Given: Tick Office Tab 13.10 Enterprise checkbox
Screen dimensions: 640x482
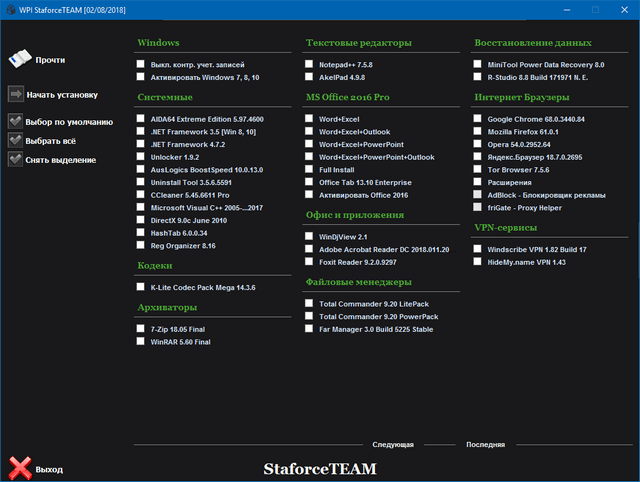Looking at the screenshot, I should tap(309, 182).
